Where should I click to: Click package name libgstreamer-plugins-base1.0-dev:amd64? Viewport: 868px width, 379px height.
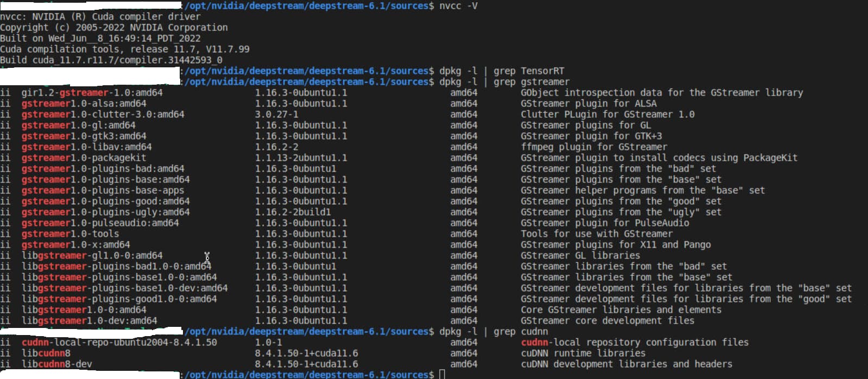click(125, 288)
